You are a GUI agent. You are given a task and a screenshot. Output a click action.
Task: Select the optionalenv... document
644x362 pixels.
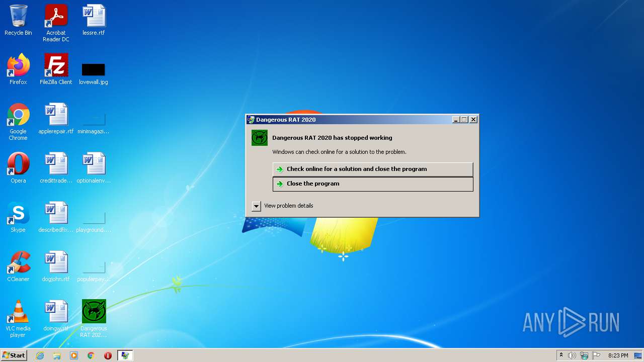94,168
